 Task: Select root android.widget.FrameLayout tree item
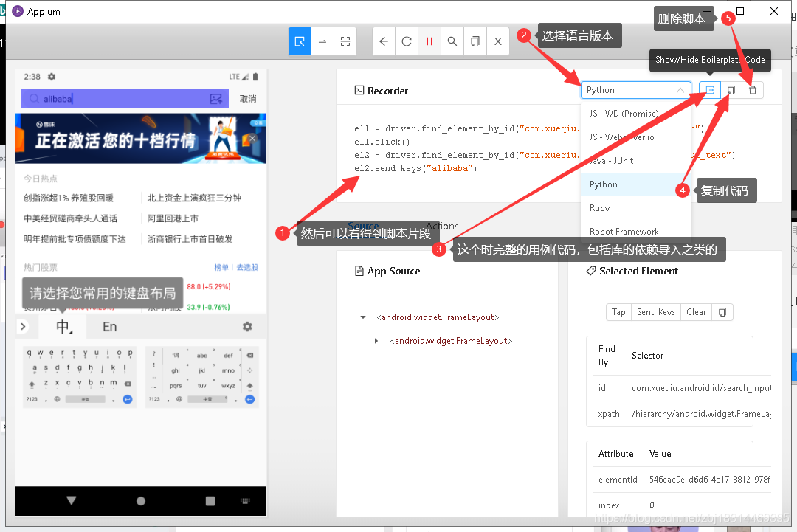point(438,317)
